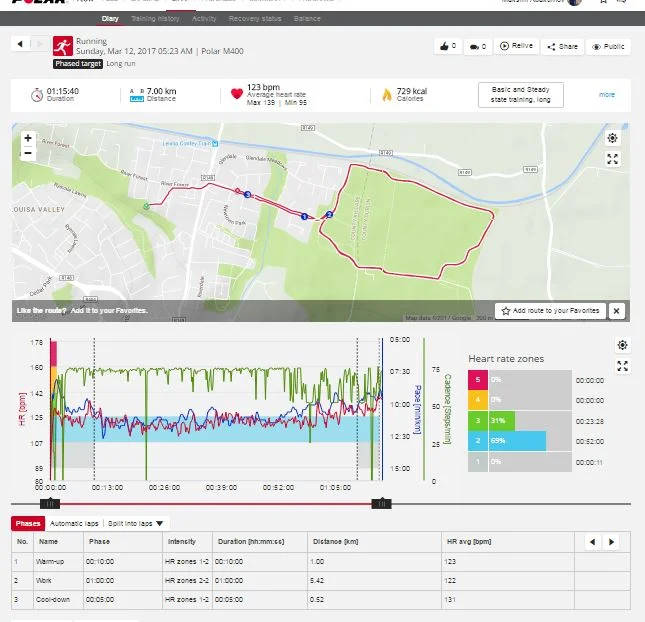This screenshot has width=645, height=622.
Task: Click the Relive play button
Action: pos(516,46)
